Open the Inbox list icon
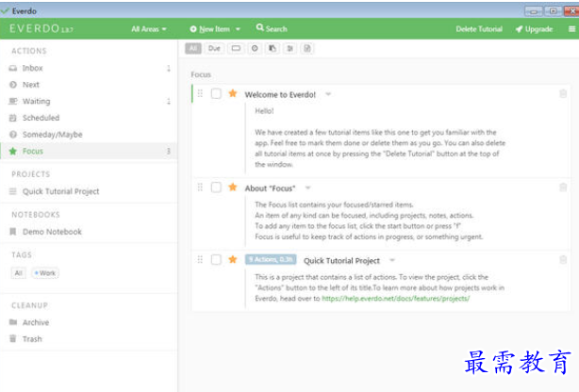The image size is (579, 392). (x=13, y=68)
